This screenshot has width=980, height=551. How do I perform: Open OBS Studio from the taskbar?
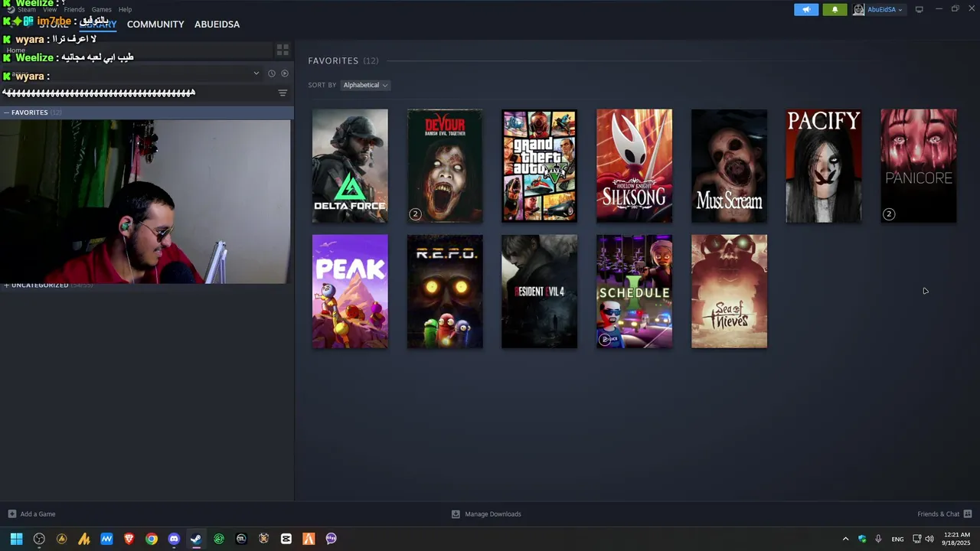pyautogui.click(x=39, y=539)
